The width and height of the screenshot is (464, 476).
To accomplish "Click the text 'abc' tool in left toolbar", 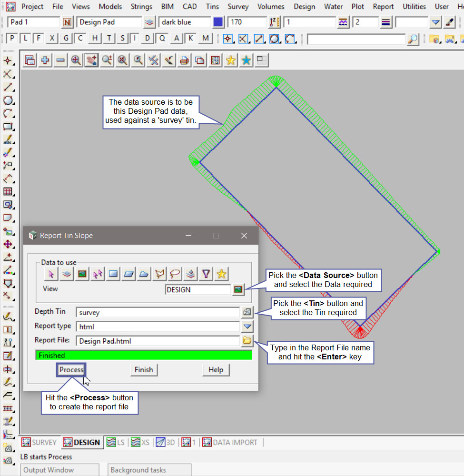I will 8,140.
